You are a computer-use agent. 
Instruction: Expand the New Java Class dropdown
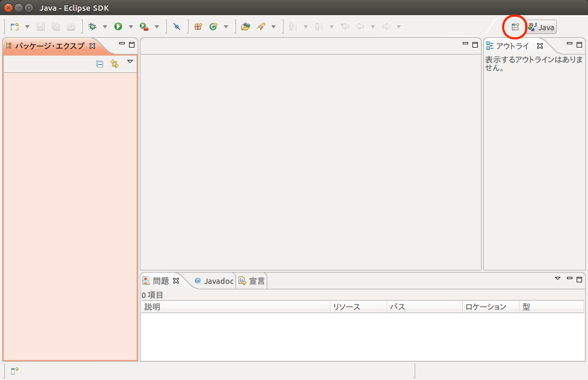click(x=226, y=26)
